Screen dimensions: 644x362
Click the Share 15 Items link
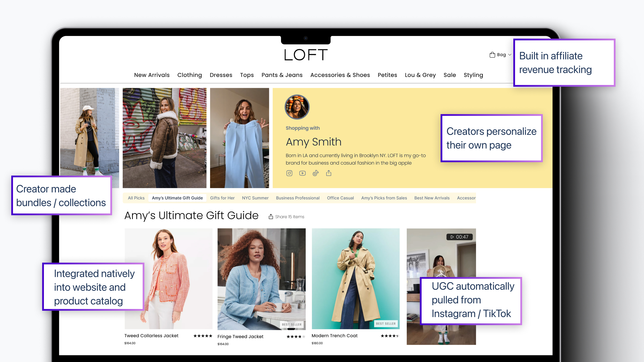(x=289, y=217)
